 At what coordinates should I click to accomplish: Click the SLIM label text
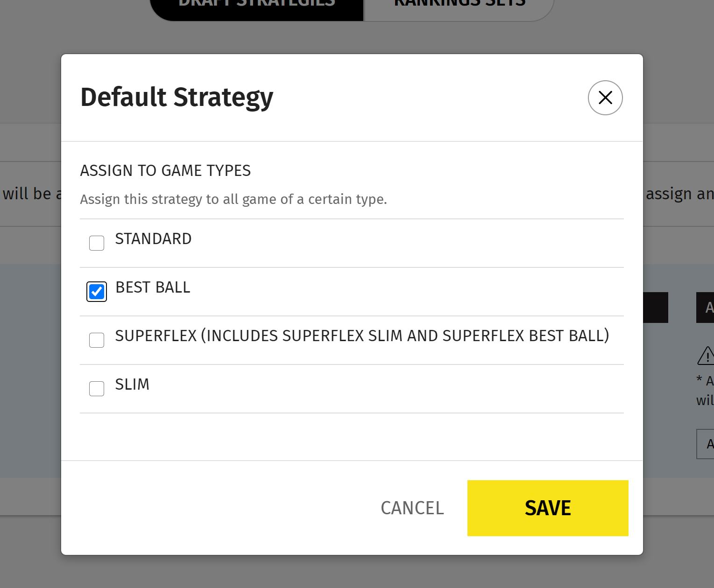(132, 385)
